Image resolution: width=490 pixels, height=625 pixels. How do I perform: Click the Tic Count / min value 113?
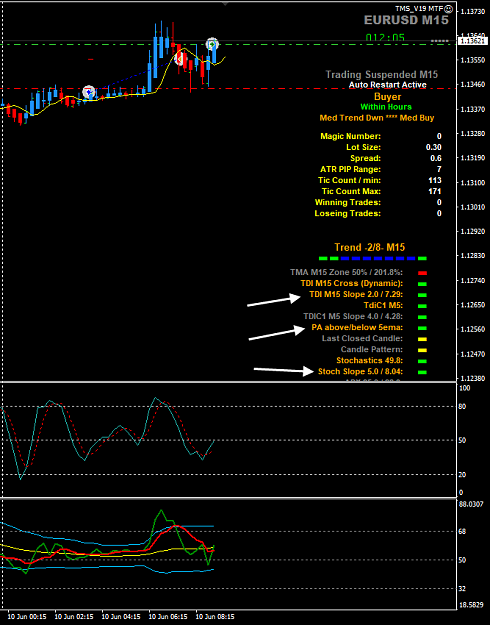click(x=435, y=180)
